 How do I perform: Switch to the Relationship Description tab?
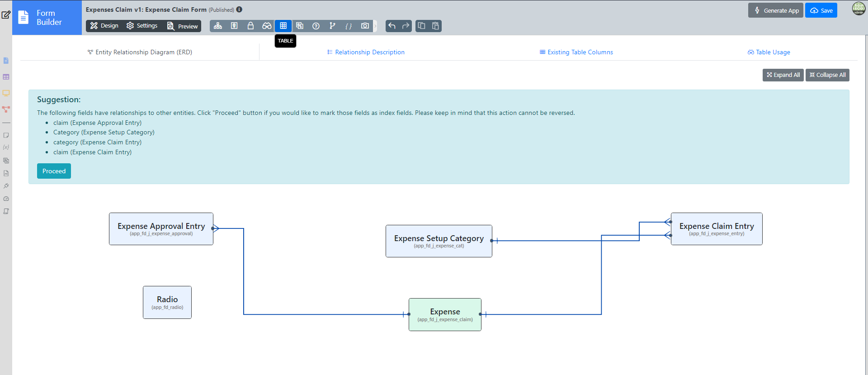(366, 52)
